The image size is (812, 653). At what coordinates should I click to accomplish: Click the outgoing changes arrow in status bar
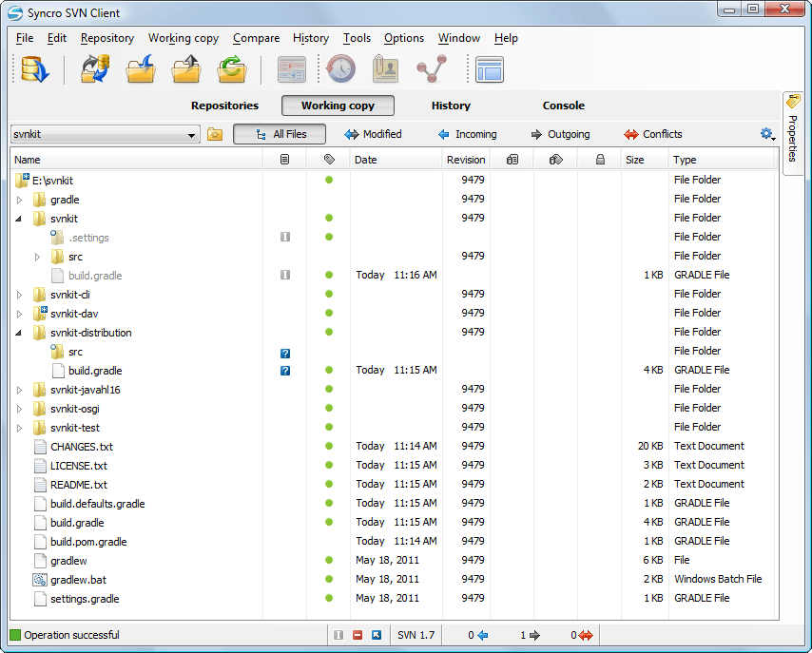pyautogui.click(x=534, y=635)
